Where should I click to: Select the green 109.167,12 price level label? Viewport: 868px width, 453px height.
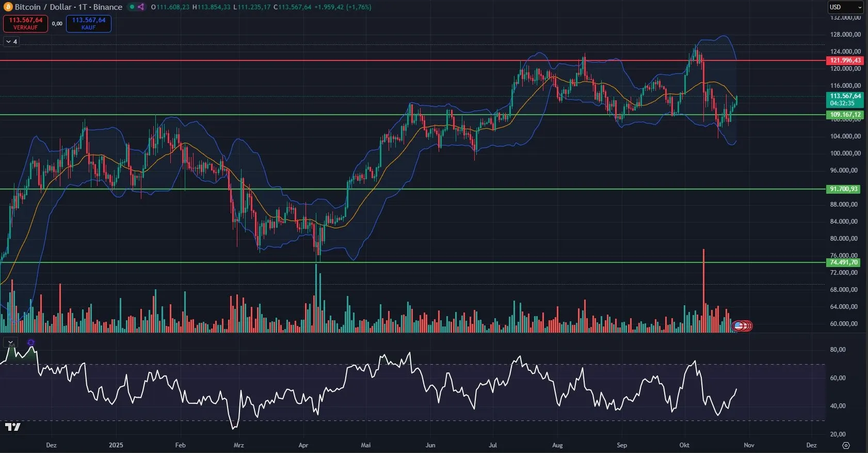[x=845, y=115]
